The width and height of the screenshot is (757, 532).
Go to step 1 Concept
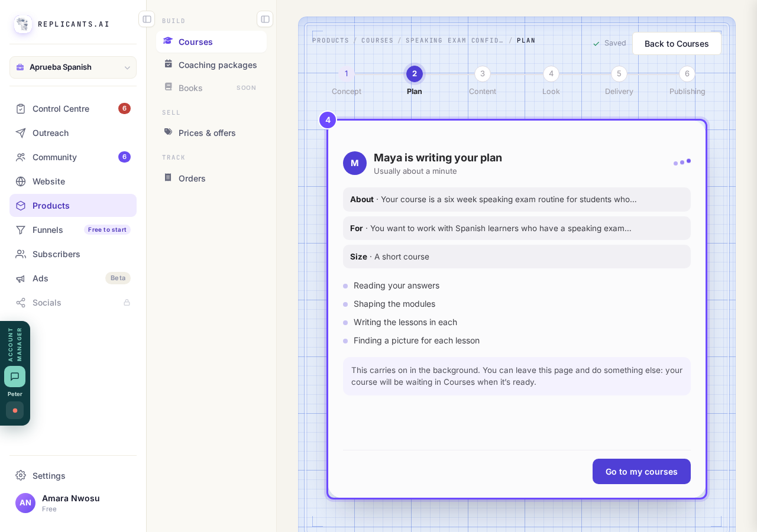347,81
